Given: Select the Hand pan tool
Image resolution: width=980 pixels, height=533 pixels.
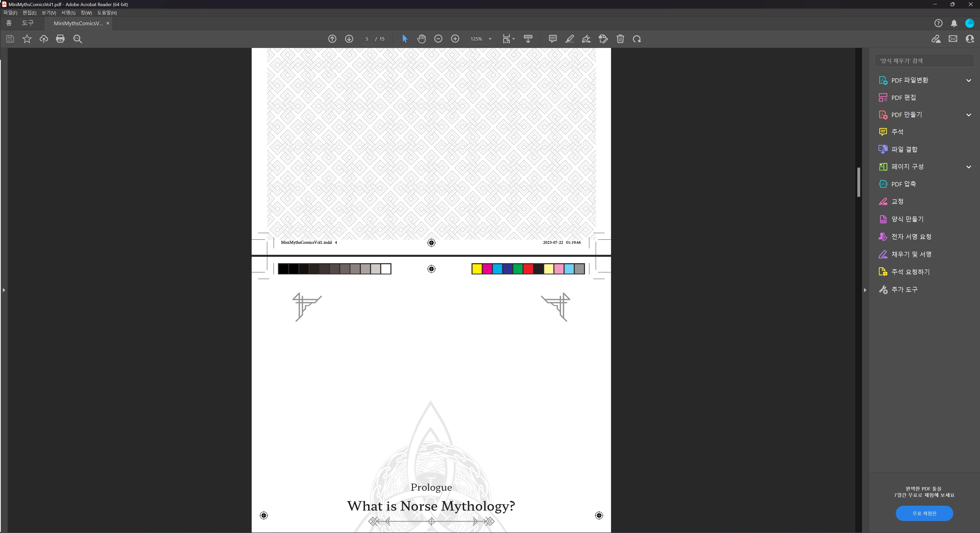Looking at the screenshot, I should tap(421, 39).
